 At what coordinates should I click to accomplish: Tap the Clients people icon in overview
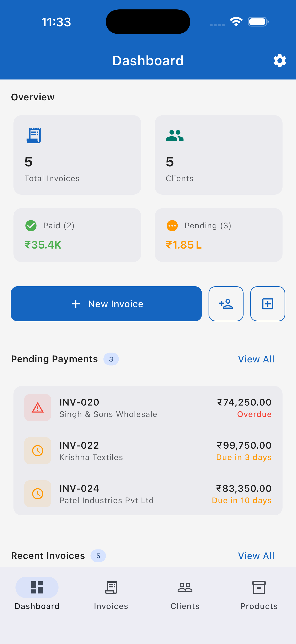(x=175, y=135)
